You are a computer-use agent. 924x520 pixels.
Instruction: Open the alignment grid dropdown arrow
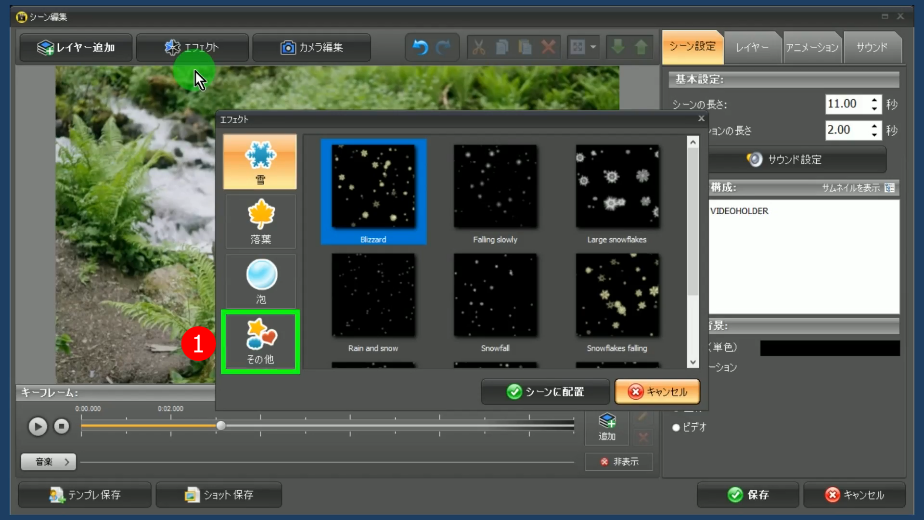593,47
